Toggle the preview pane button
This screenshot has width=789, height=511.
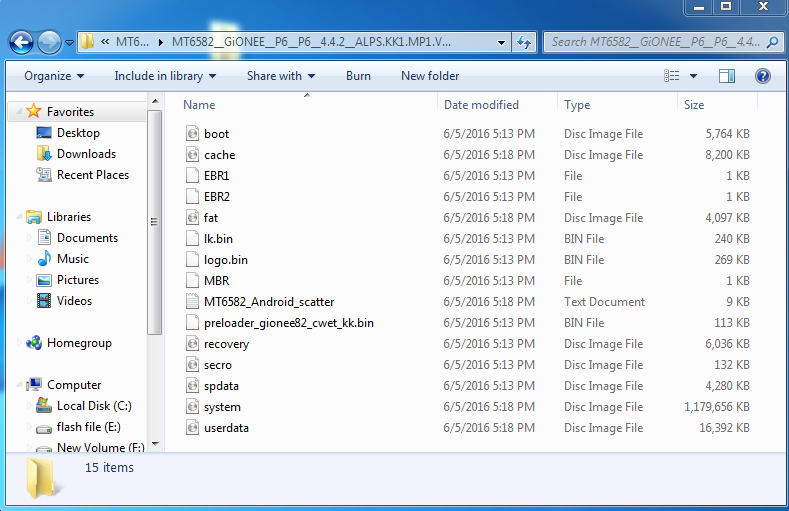coord(727,76)
